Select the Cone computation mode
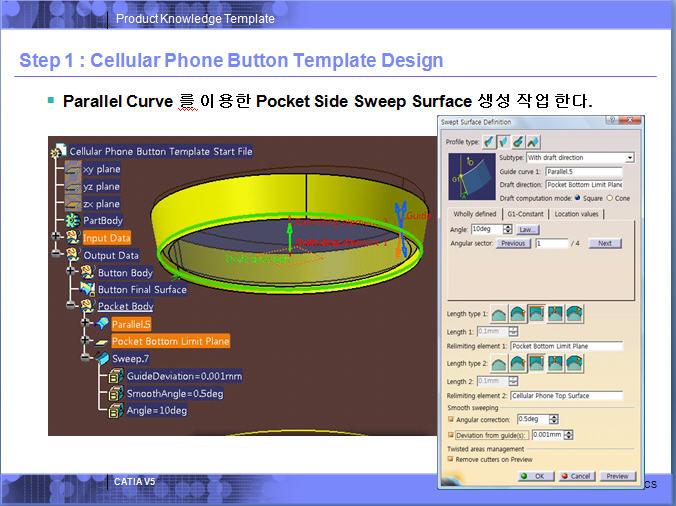This screenshot has height=506, width=676. coord(609,197)
